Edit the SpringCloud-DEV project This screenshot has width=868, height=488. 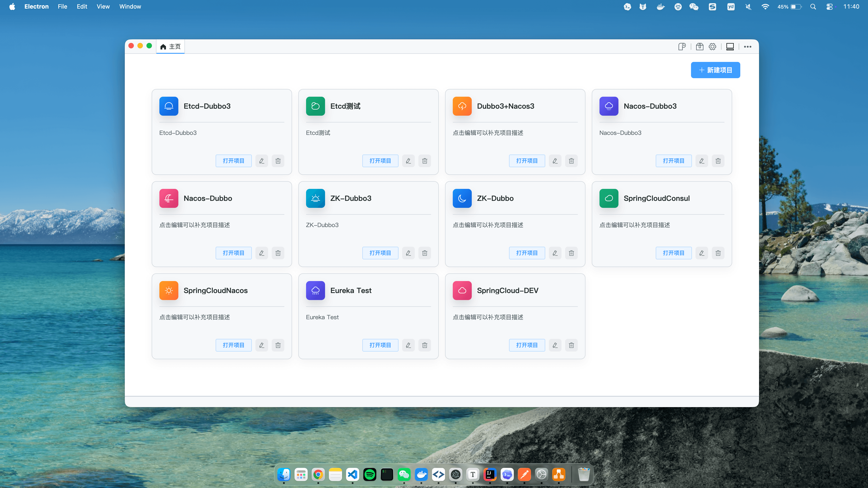coord(555,345)
